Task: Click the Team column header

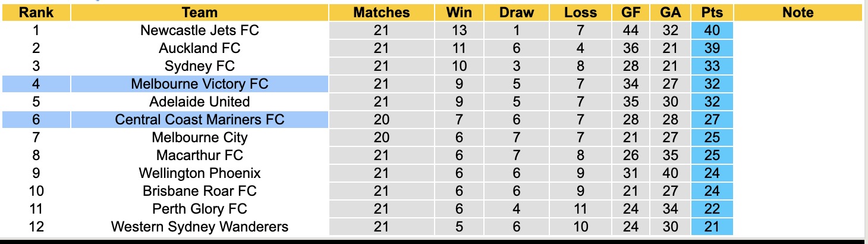Action: click(200, 12)
